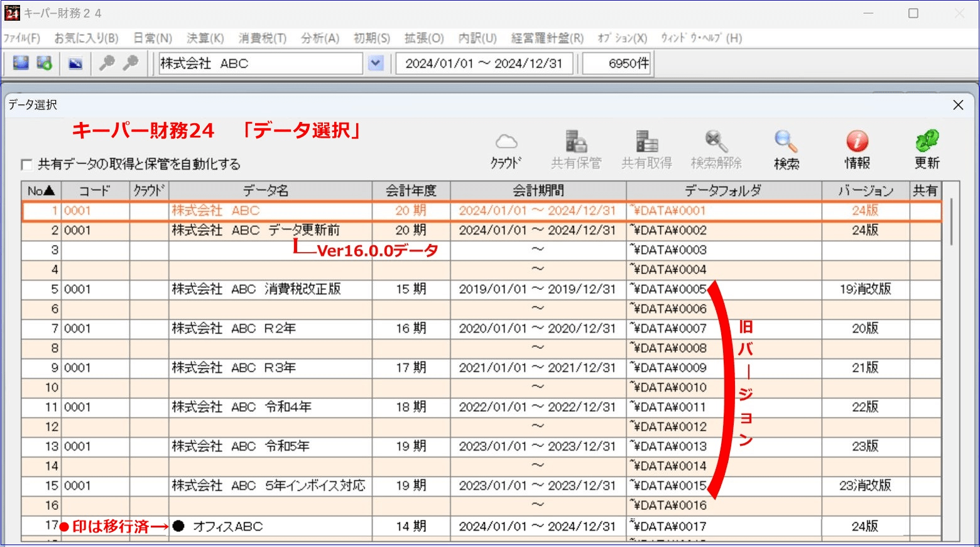Screen dimensions: 980x547
Task: Click the third toolbar picture icon
Action: tap(75, 63)
